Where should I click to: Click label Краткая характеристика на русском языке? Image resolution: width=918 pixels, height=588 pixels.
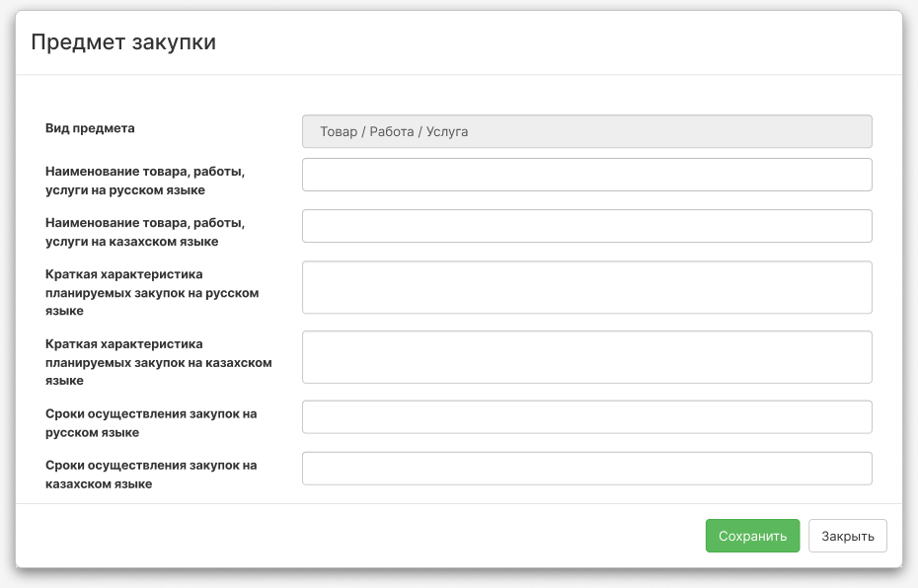pyautogui.click(x=152, y=293)
